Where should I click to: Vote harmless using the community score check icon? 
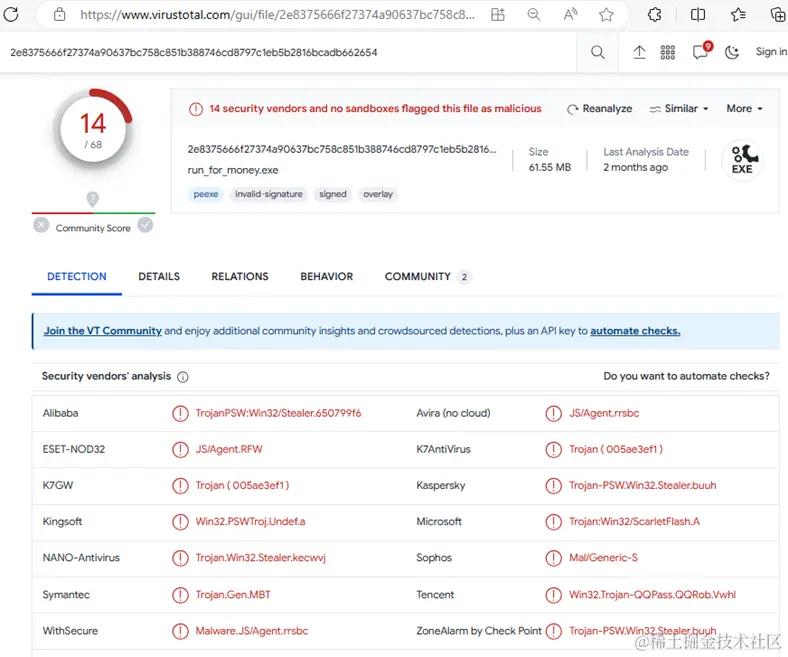pos(145,225)
